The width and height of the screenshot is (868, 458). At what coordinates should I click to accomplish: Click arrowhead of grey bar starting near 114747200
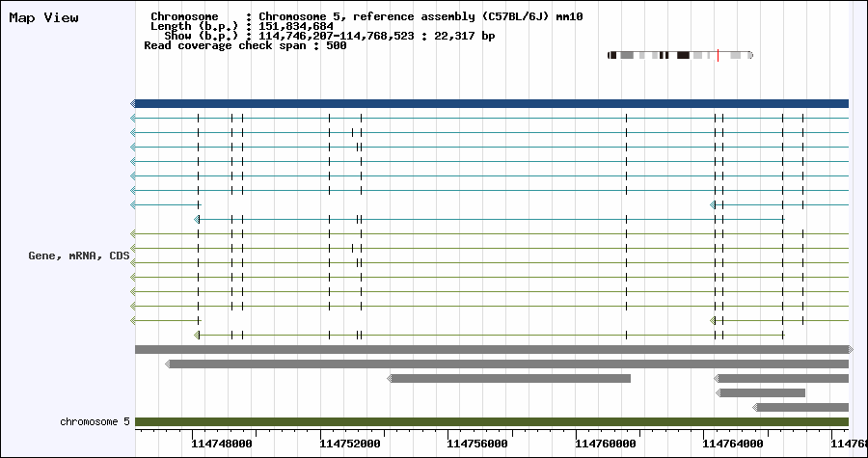click(168, 364)
